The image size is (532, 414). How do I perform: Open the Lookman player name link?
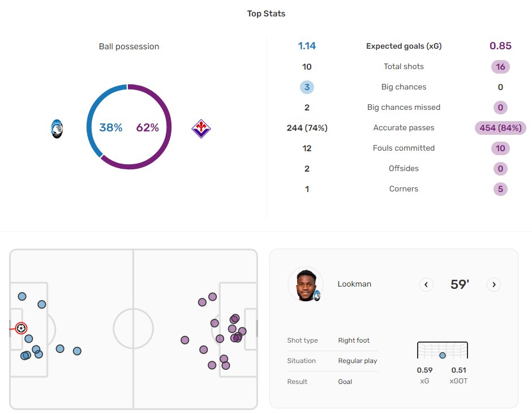click(354, 284)
